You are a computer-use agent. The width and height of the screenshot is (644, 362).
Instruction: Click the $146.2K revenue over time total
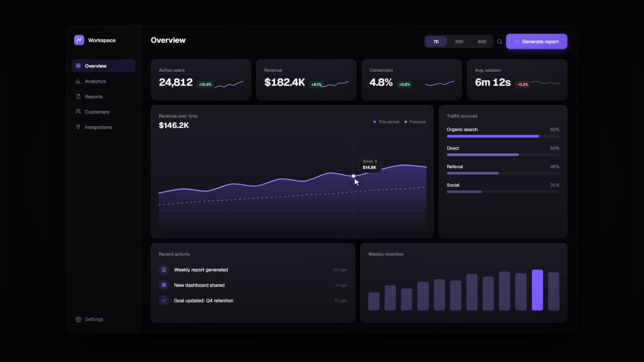pyautogui.click(x=174, y=125)
